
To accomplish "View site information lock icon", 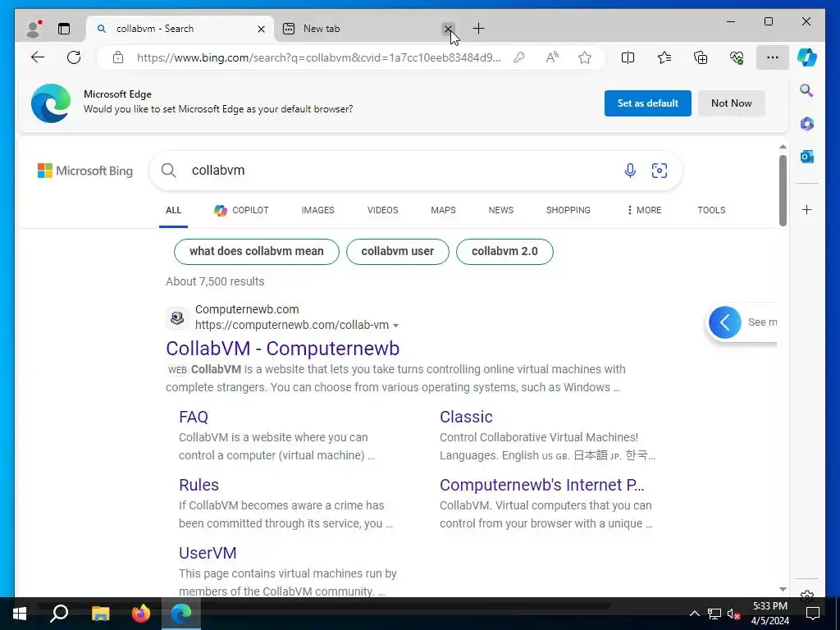I will [118, 57].
